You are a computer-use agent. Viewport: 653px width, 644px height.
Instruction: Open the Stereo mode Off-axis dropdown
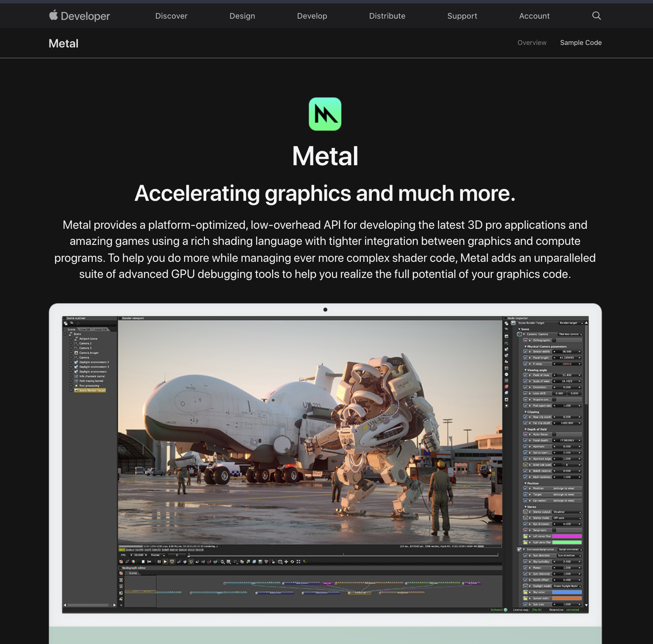567,518
